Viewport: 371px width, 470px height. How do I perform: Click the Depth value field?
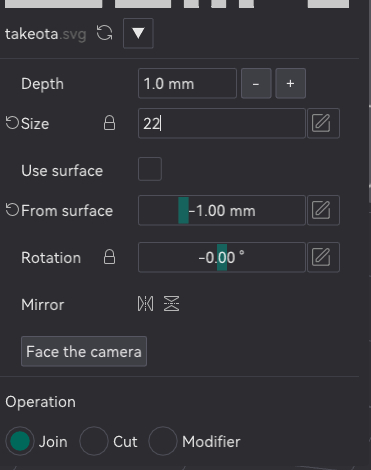tap(187, 83)
